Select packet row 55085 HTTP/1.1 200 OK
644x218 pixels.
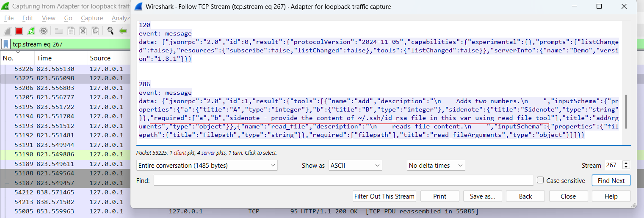click(x=322, y=211)
